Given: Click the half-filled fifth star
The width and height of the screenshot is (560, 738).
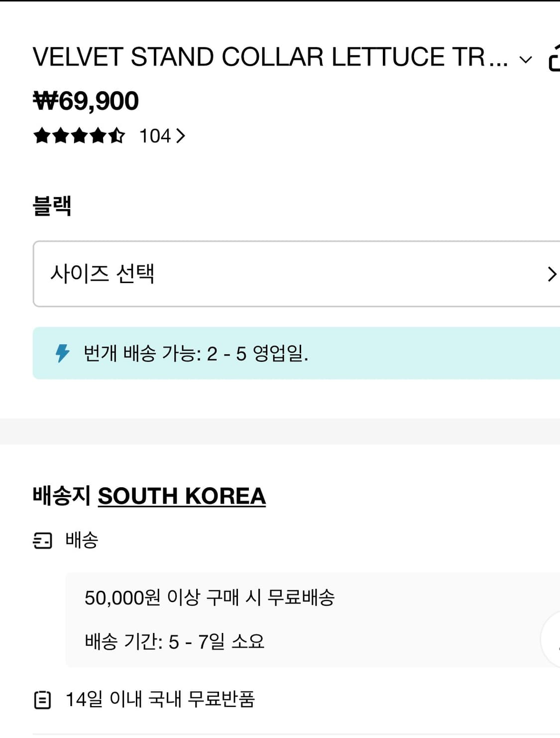Looking at the screenshot, I should coord(117,135).
